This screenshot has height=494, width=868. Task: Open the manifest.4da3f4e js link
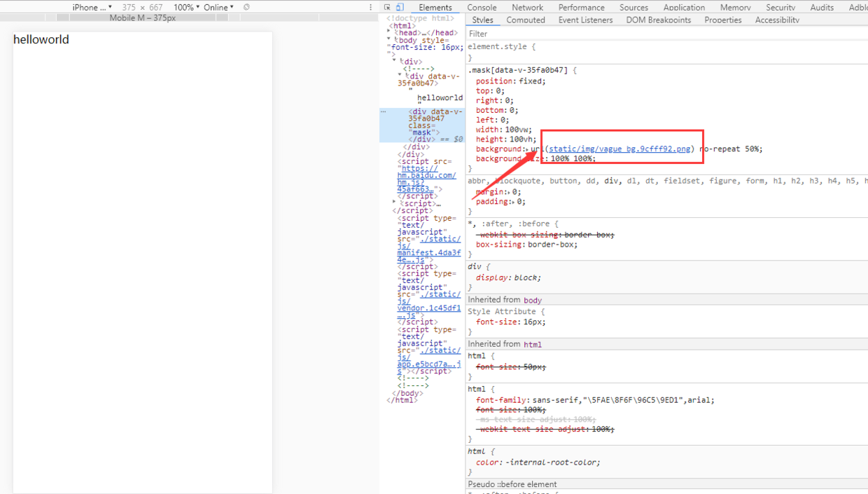click(x=429, y=249)
